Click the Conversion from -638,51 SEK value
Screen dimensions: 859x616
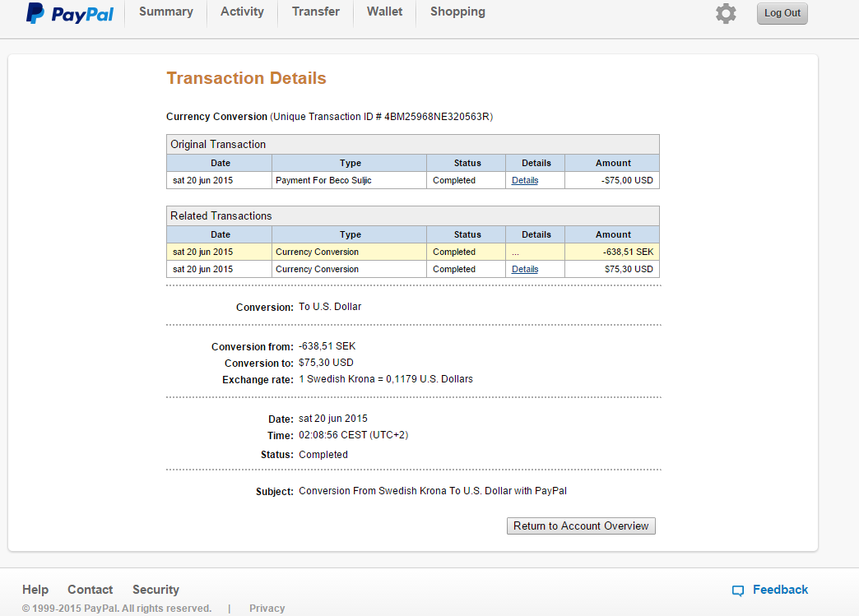pos(327,346)
